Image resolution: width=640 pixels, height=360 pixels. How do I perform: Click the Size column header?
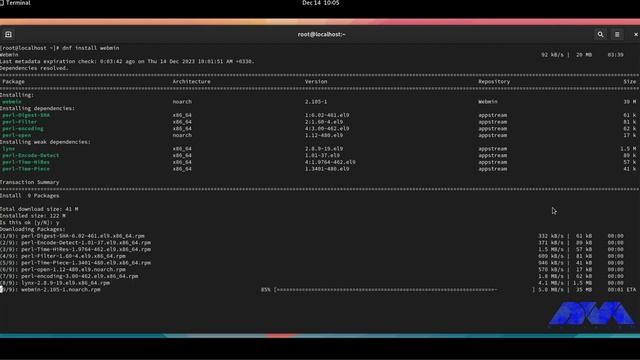[x=629, y=82]
